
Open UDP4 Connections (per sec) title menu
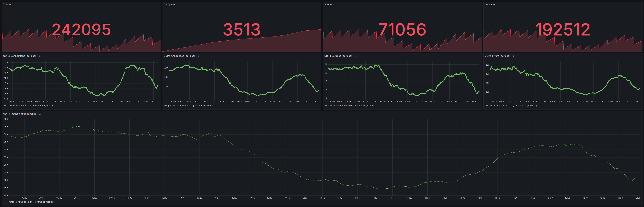pyautogui.click(x=19, y=56)
